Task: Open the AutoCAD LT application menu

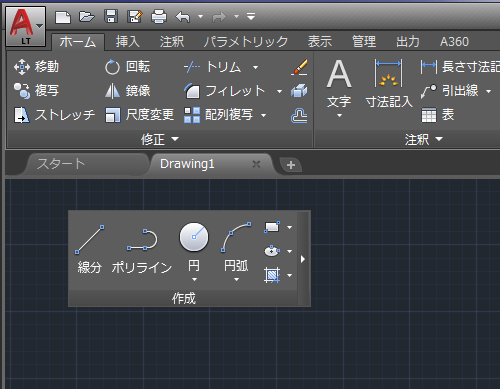Action: coord(26,26)
